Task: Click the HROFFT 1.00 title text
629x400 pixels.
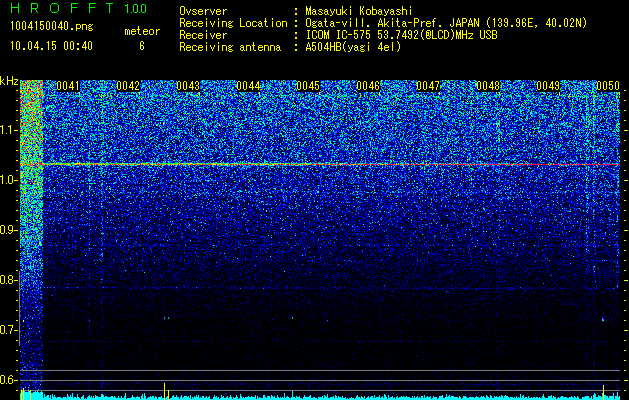Action: [79, 8]
